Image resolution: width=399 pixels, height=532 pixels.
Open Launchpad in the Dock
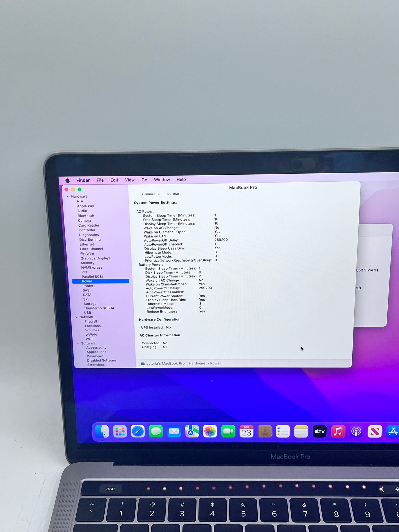[x=120, y=432]
